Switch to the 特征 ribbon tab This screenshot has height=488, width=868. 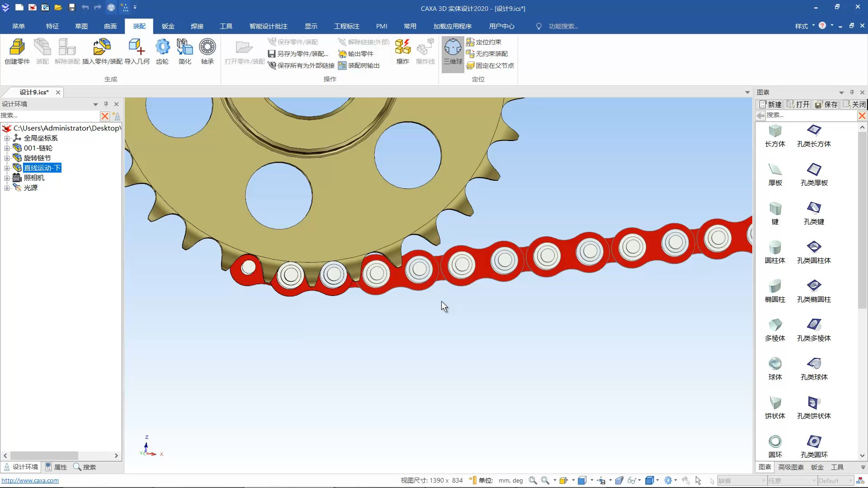52,26
